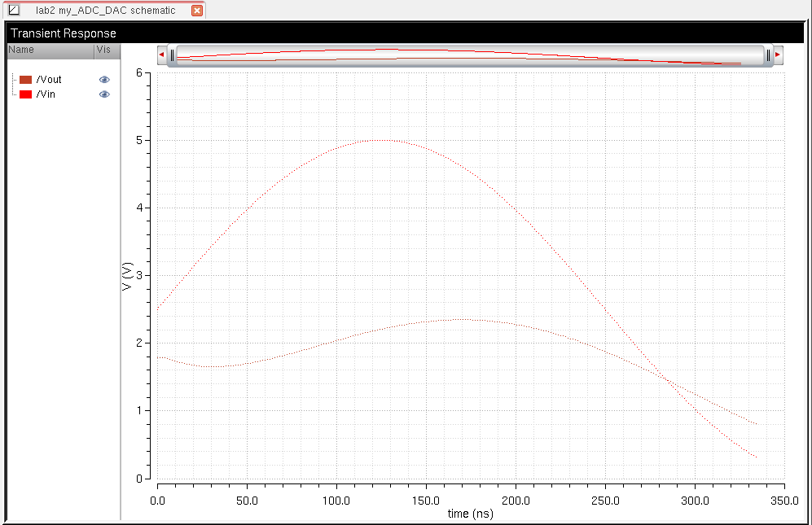Click the /Vout color swatch
812x525 pixels.
(x=25, y=80)
